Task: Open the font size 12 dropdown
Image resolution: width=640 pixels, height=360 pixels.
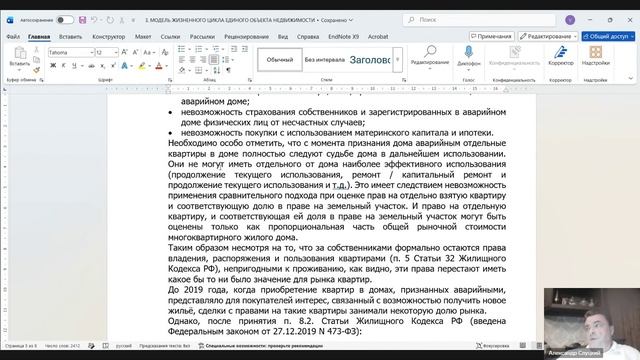Action: (116, 52)
